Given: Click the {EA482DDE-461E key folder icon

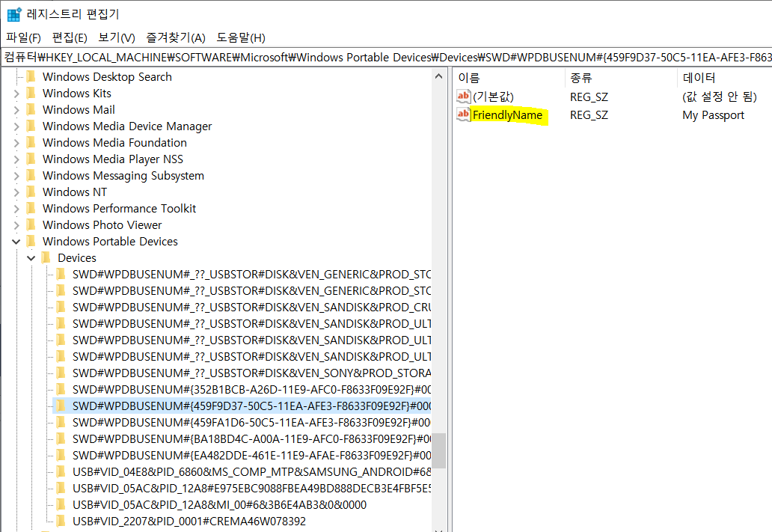Looking at the screenshot, I should (x=61, y=455).
